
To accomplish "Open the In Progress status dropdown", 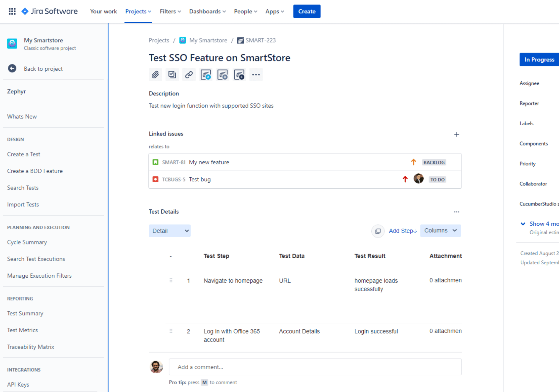I will 539,60.
